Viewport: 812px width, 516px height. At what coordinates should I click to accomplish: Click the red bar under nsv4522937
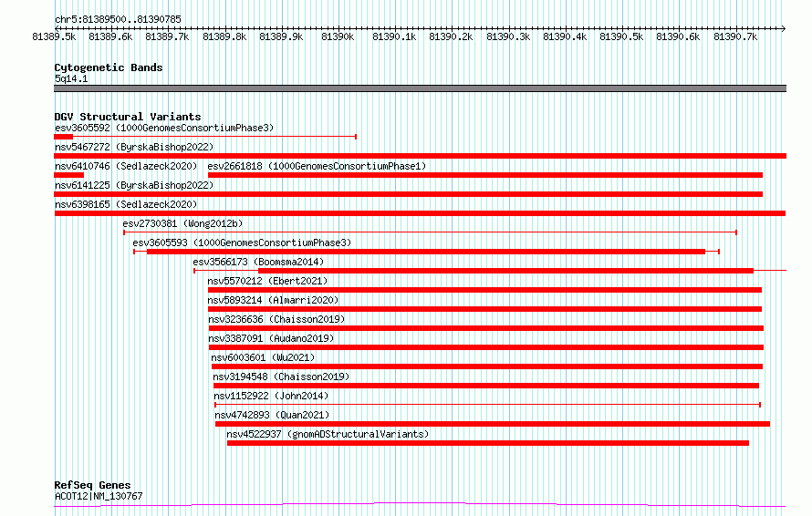(x=488, y=443)
